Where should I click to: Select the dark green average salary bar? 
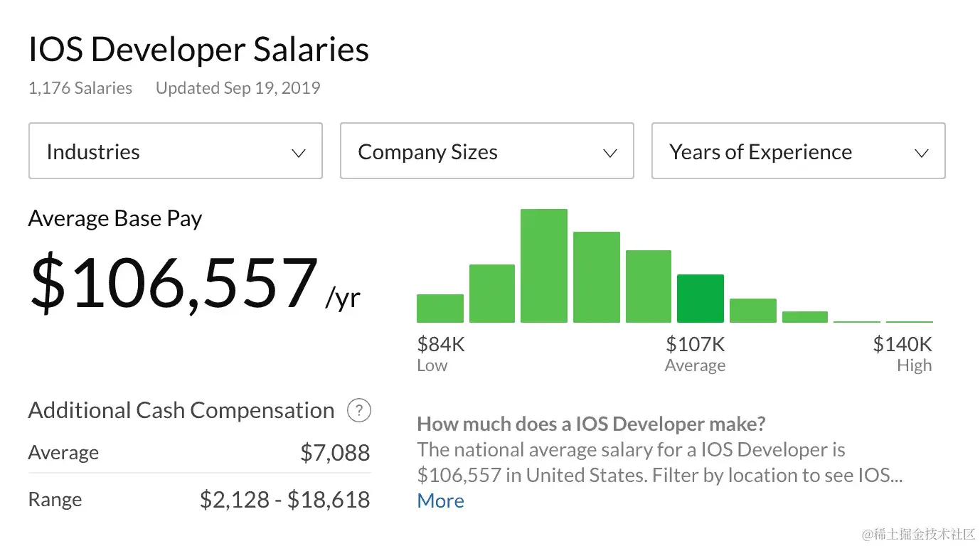coord(700,299)
